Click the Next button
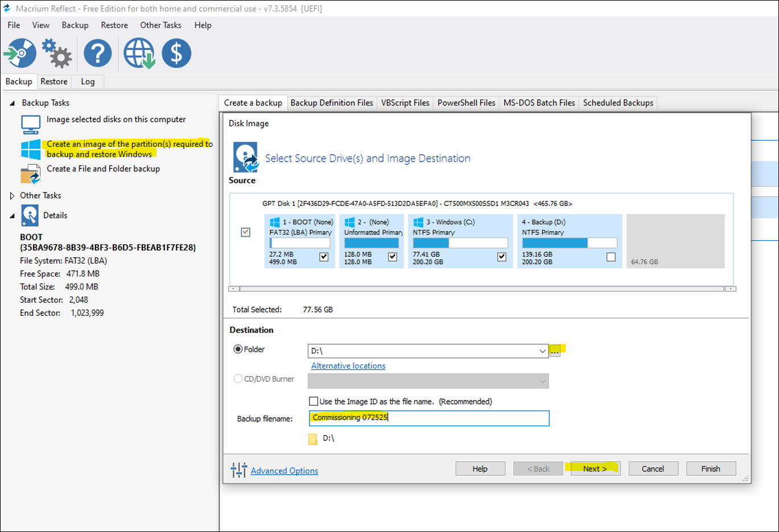Screen dimensions: 779x532 tap(595, 469)
